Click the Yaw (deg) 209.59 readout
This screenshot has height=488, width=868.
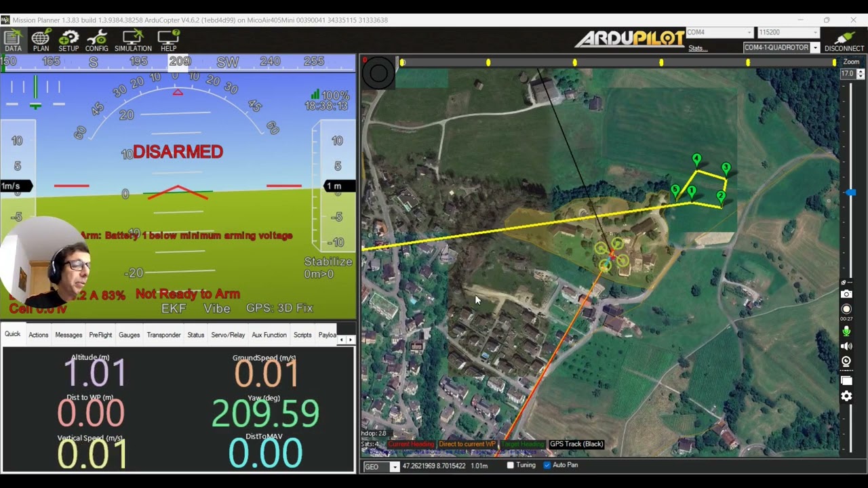(265, 413)
